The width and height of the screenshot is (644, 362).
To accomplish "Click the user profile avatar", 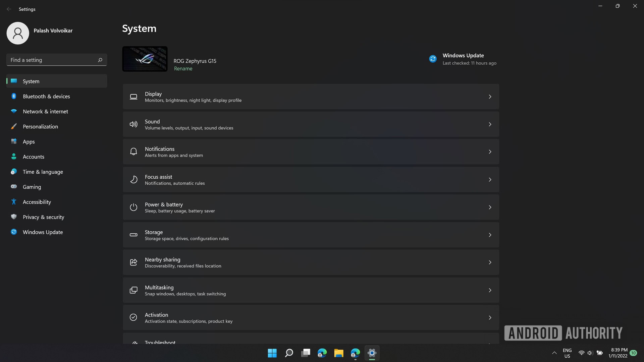I will click(x=18, y=33).
